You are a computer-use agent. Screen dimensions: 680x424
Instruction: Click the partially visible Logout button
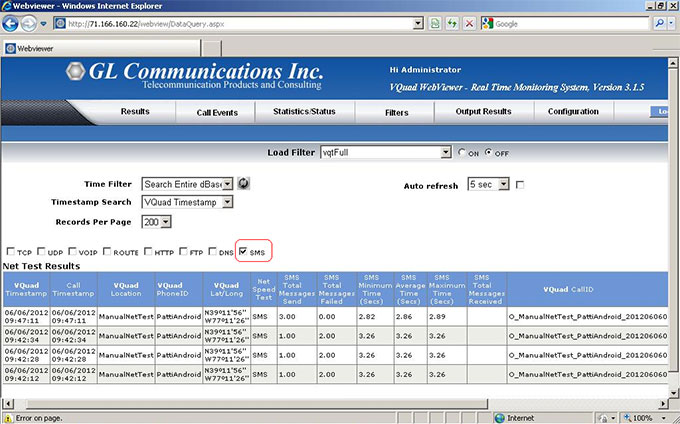coord(659,112)
